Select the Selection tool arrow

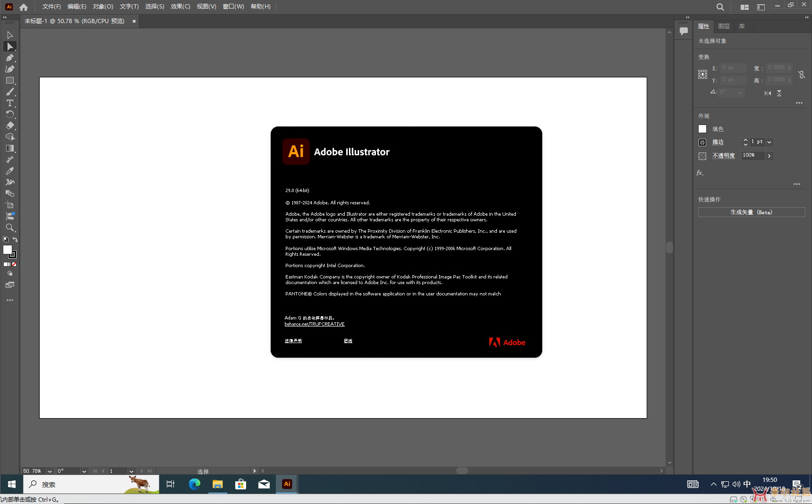pos(9,35)
